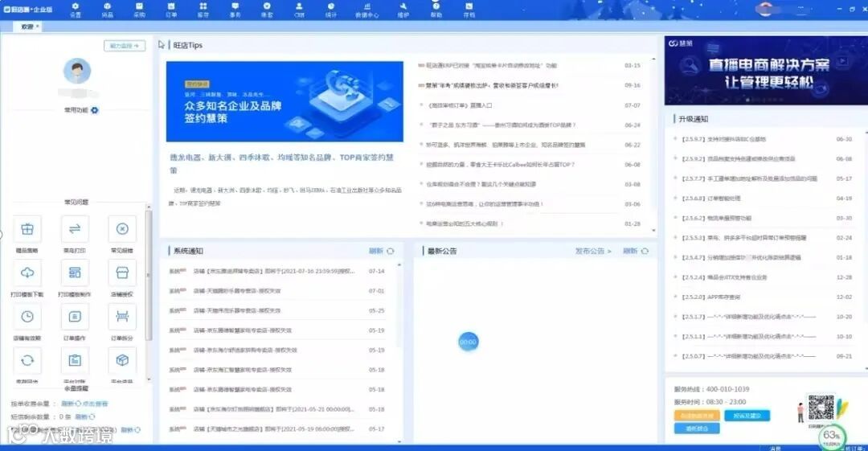Click the blue button below the orange button
Image resolution: width=868 pixels, height=451 pixels.
697,428
